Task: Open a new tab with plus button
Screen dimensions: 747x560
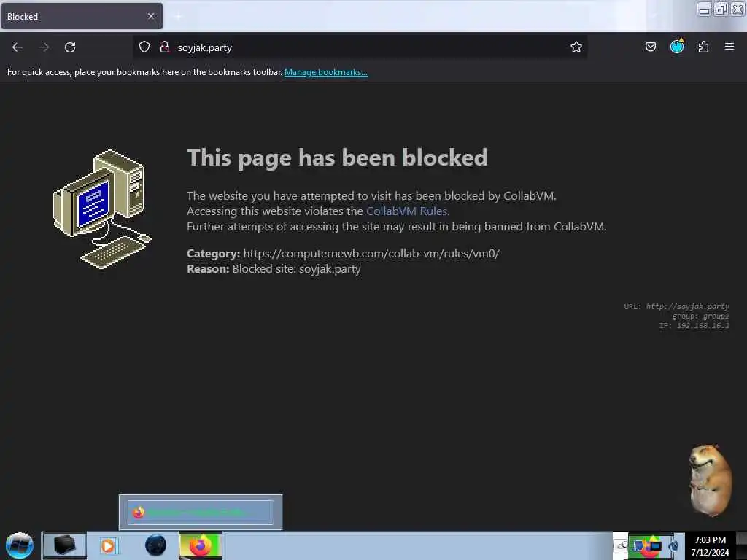Action: (x=178, y=17)
